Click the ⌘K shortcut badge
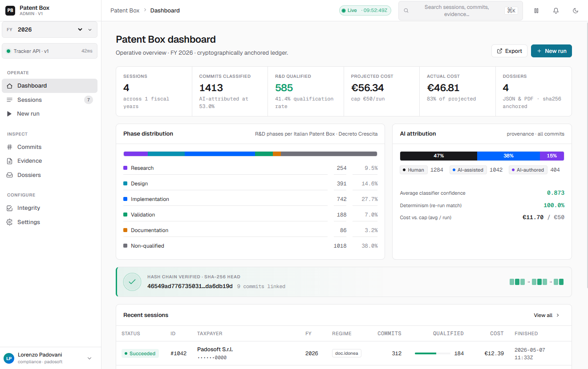Viewport: 588px width, 369px height. (x=511, y=11)
